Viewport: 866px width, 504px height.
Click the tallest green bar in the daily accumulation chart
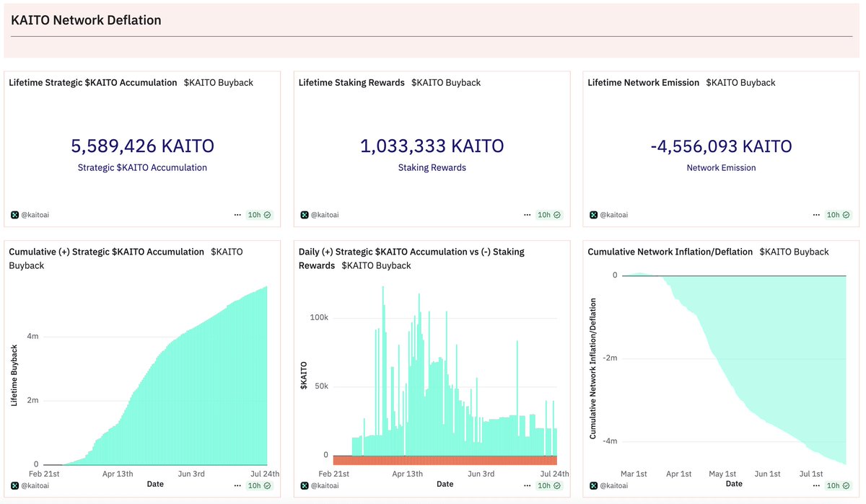click(382, 371)
